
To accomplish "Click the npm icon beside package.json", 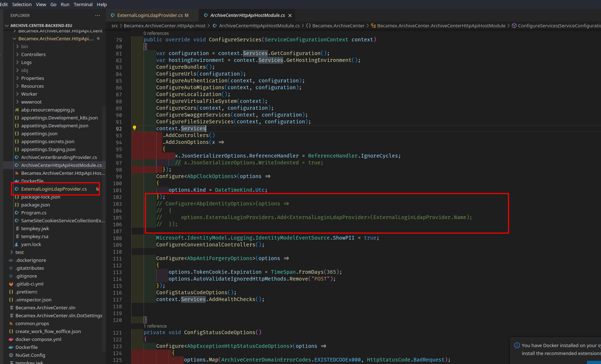I will [x=17, y=205].
